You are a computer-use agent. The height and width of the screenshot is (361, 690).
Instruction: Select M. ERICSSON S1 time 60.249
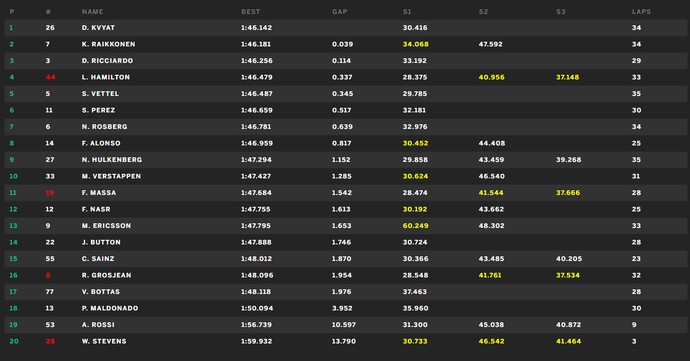[415, 226]
